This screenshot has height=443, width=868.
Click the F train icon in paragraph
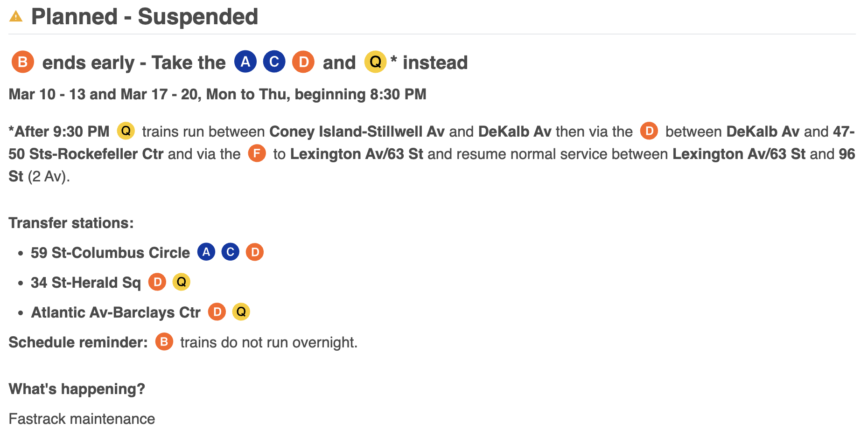pyautogui.click(x=257, y=153)
